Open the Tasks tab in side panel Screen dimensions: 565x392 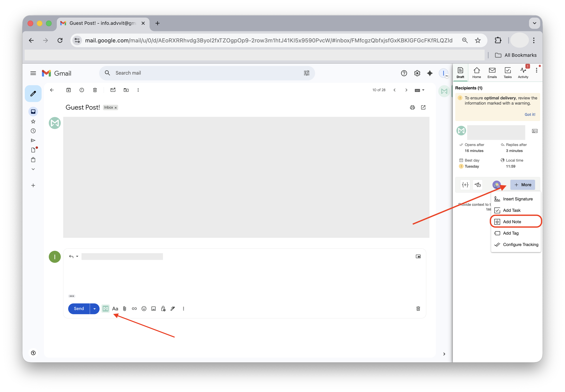click(x=508, y=73)
